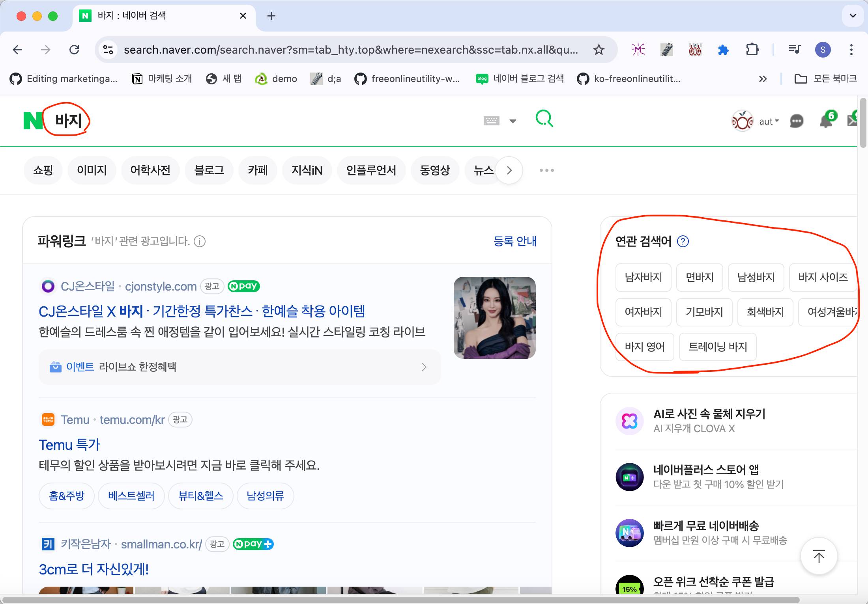Click the 연관 검색어 help question icon

(x=683, y=241)
